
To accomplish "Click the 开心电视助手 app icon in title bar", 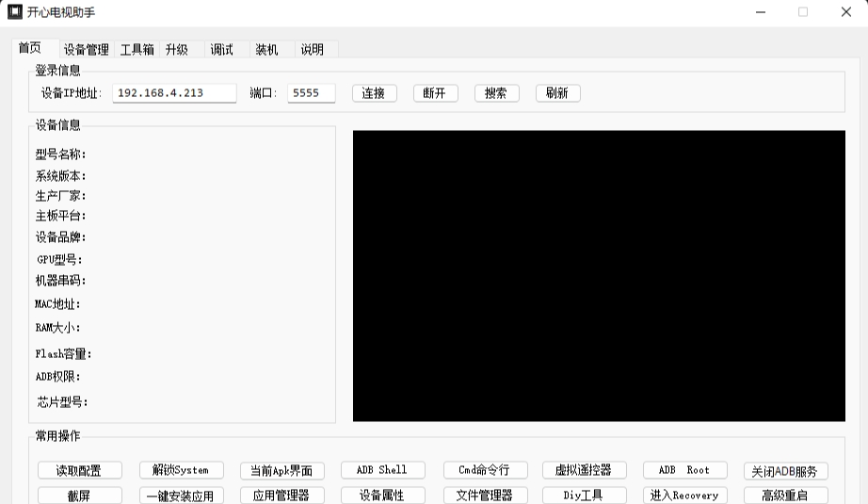I will click(15, 11).
